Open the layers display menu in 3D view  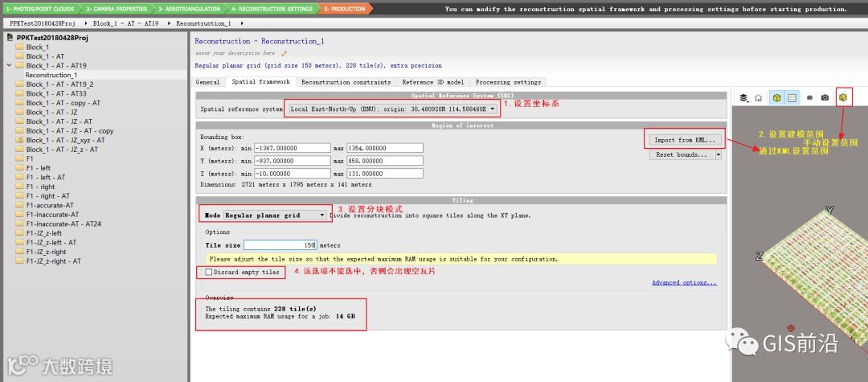click(744, 97)
